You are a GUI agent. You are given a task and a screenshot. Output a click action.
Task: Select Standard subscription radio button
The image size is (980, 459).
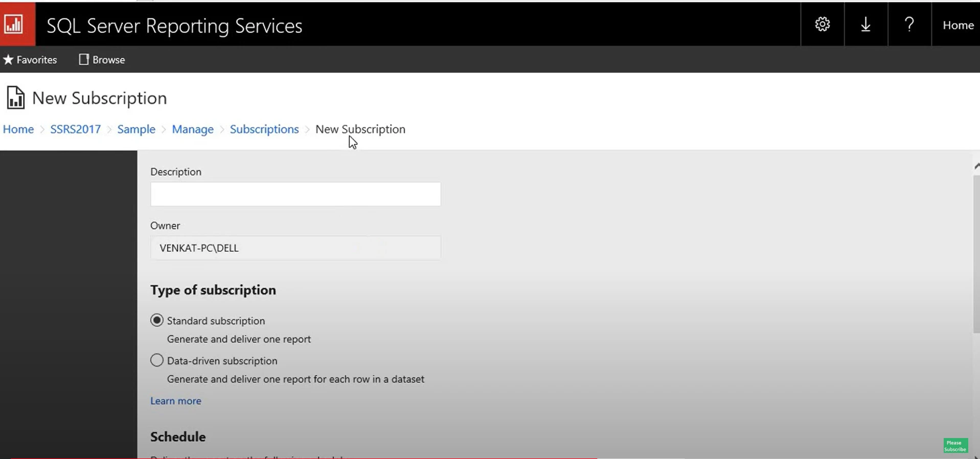(157, 320)
